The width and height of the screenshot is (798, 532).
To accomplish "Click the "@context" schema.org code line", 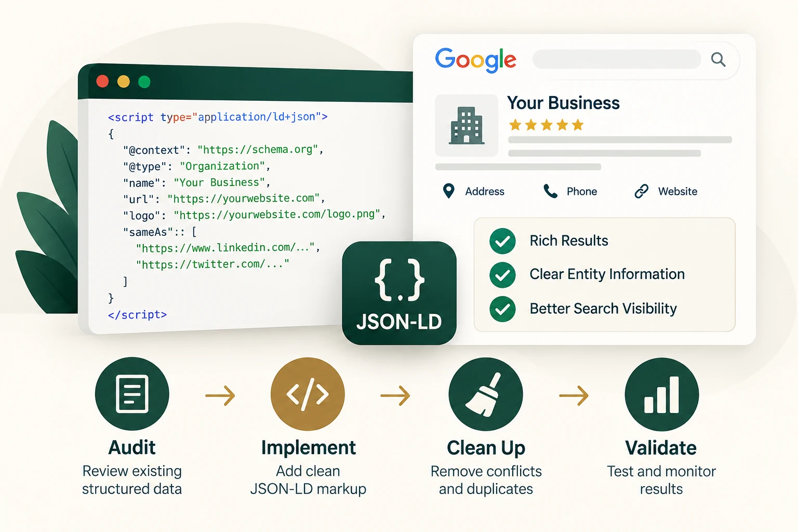I will (x=223, y=150).
